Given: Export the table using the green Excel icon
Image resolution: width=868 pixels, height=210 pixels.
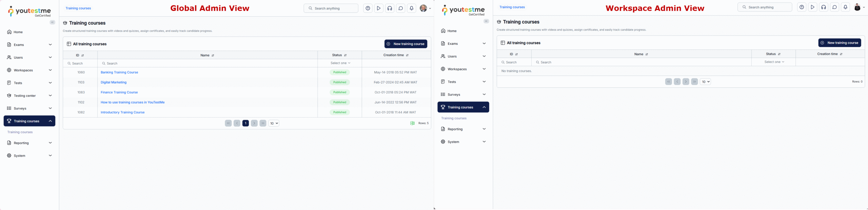Looking at the screenshot, I should coord(412,123).
